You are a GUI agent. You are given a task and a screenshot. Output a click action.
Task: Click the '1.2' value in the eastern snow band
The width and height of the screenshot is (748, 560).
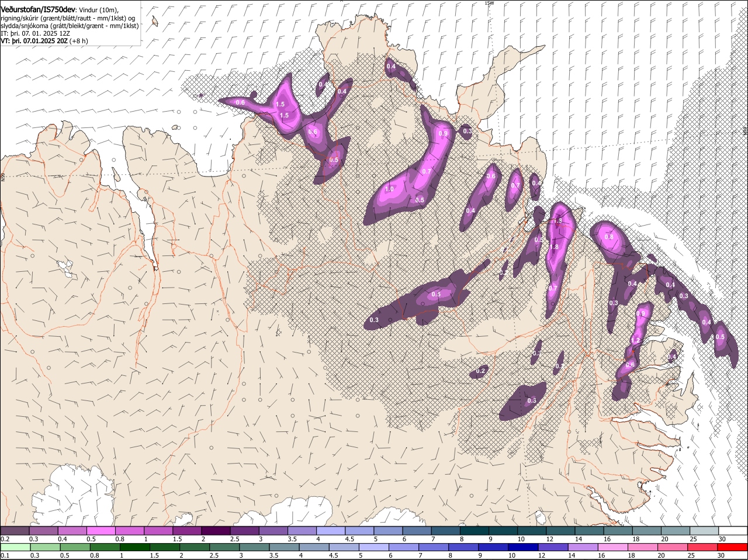[636, 340]
